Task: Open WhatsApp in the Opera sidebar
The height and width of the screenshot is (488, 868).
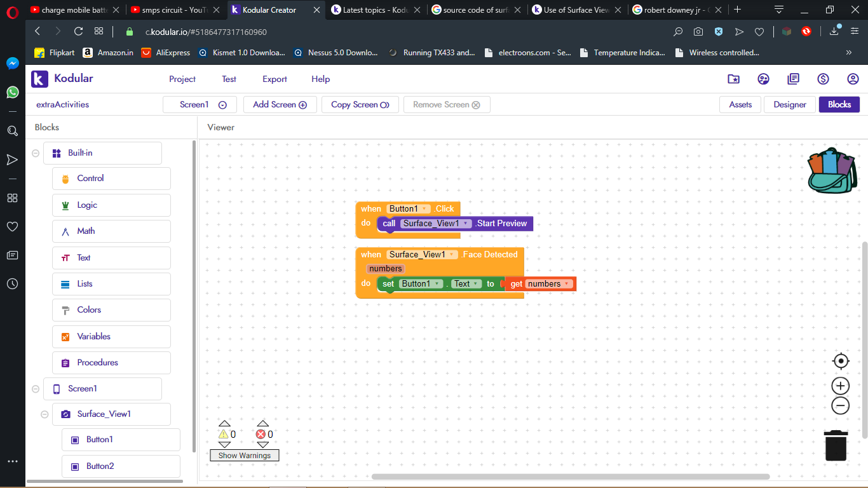Action: [x=13, y=92]
